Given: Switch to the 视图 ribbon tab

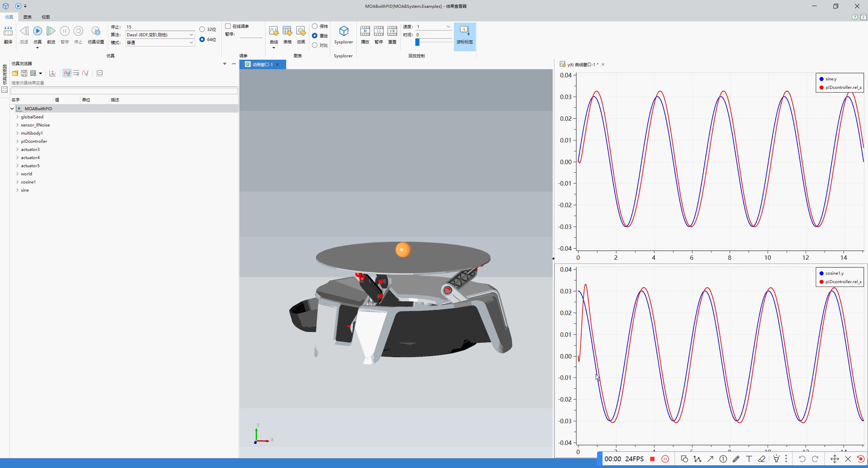Looking at the screenshot, I should point(45,17).
